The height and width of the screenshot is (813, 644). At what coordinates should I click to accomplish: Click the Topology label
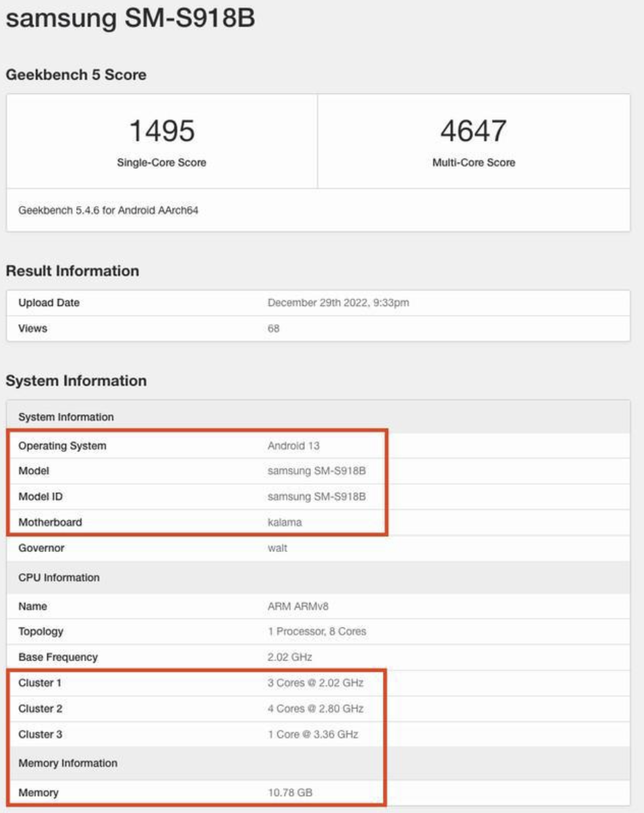[x=41, y=632]
